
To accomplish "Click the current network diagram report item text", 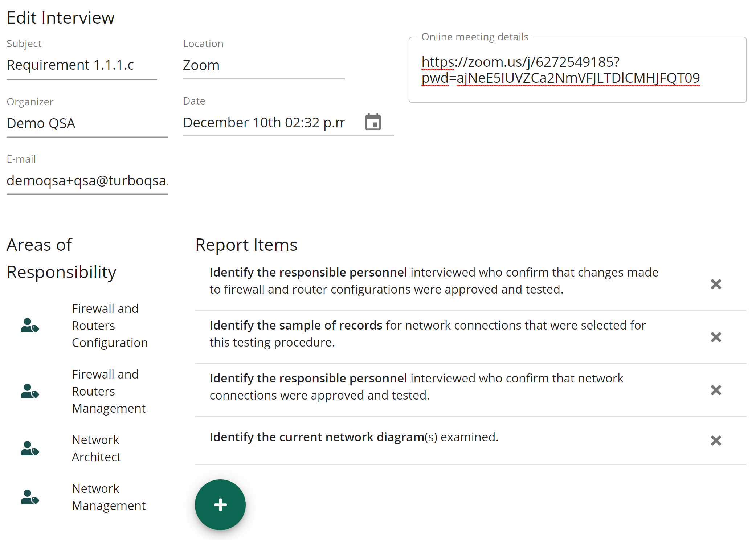I will point(354,437).
